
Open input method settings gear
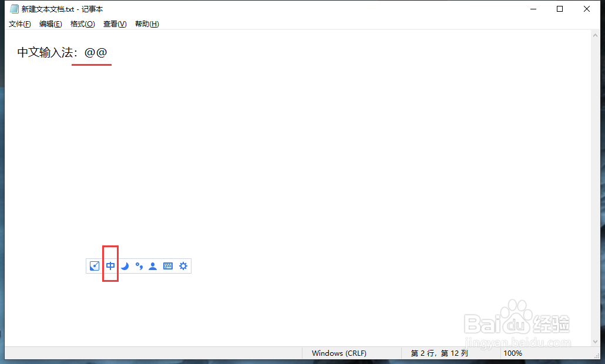click(183, 266)
